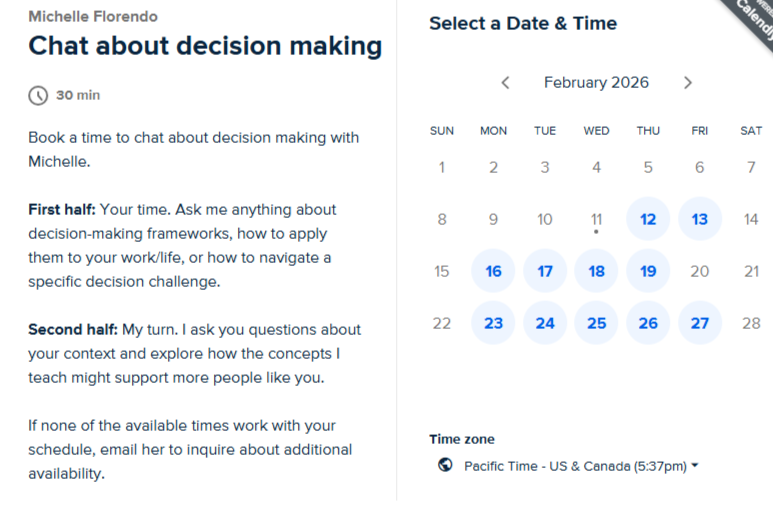This screenshot has height=512, width=773.
Task: Go to next month arrow
Action: [688, 83]
